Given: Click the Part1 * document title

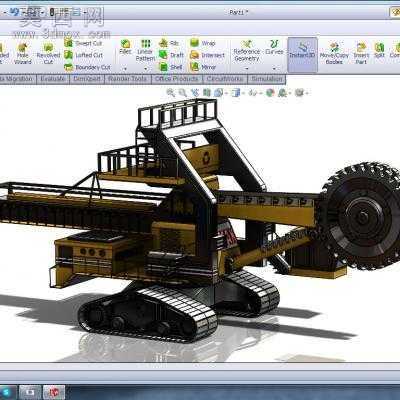Looking at the screenshot, I should click(x=239, y=12).
